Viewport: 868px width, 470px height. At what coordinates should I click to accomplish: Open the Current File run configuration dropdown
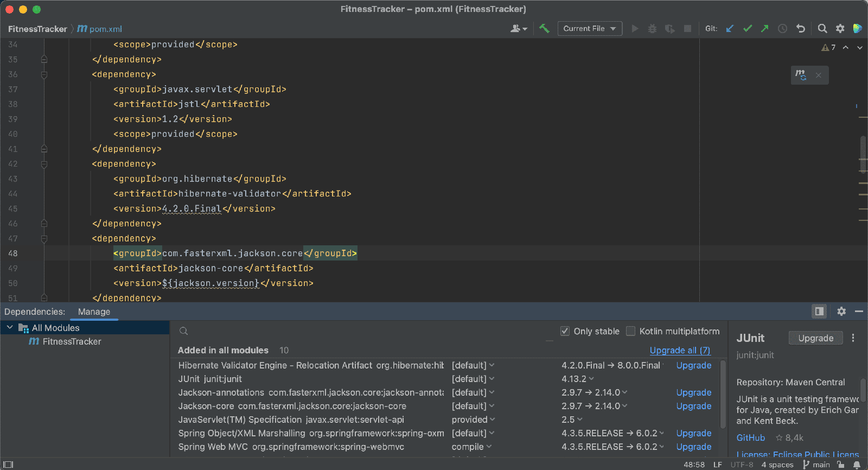point(590,28)
